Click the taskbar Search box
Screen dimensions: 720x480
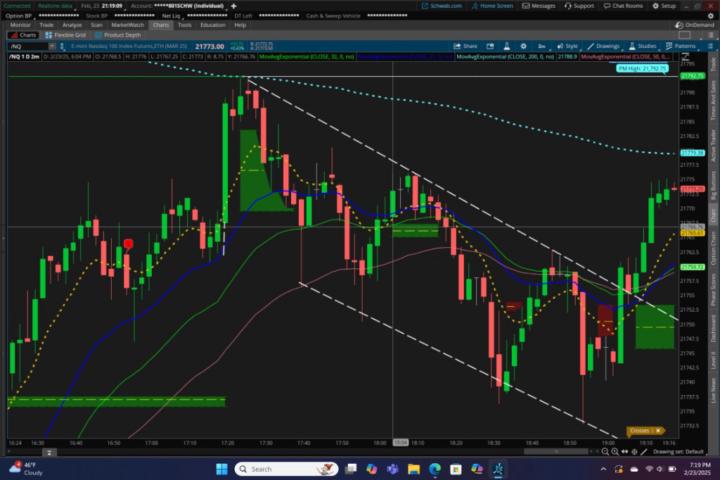(x=287, y=469)
